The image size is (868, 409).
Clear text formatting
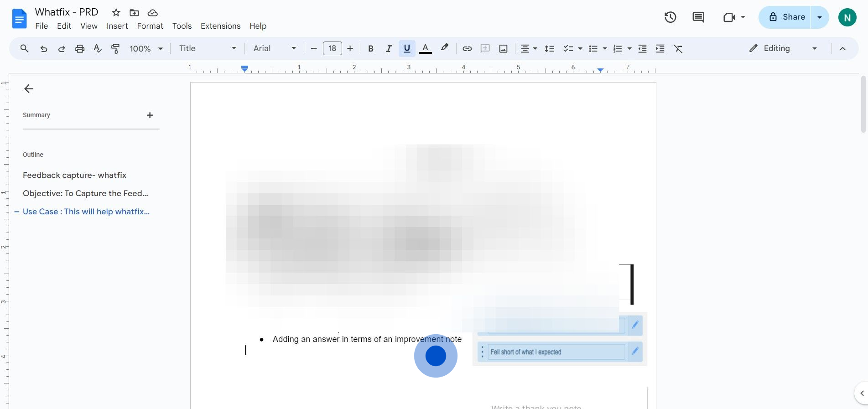pos(678,48)
